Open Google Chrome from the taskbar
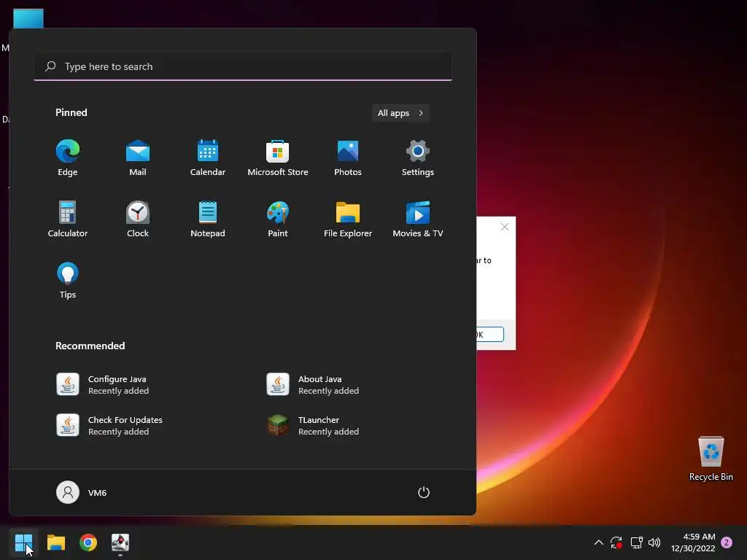Viewport: 747px width, 560px height. click(x=88, y=542)
